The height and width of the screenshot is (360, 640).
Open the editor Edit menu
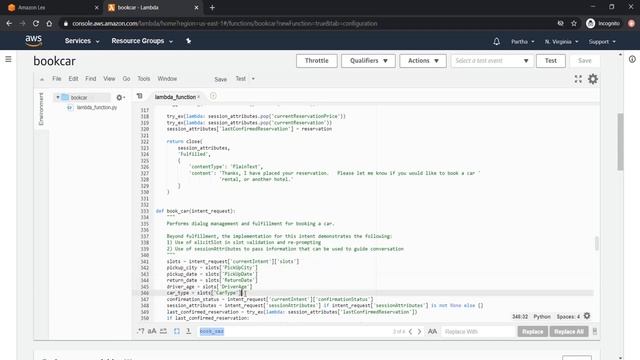[x=73, y=78]
